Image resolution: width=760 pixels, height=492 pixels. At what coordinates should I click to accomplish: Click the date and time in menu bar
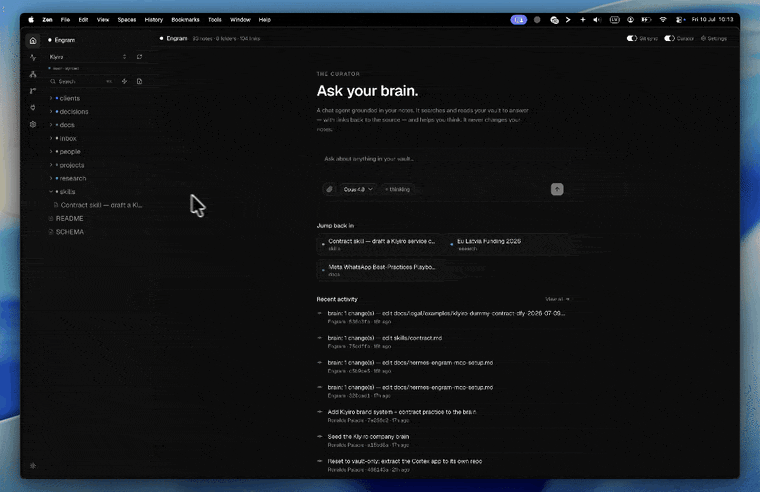click(x=712, y=20)
